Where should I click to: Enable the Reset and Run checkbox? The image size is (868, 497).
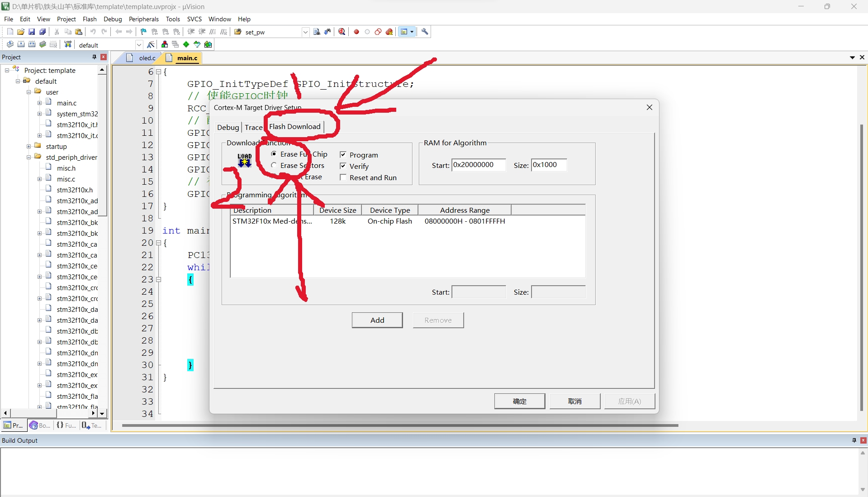343,177
